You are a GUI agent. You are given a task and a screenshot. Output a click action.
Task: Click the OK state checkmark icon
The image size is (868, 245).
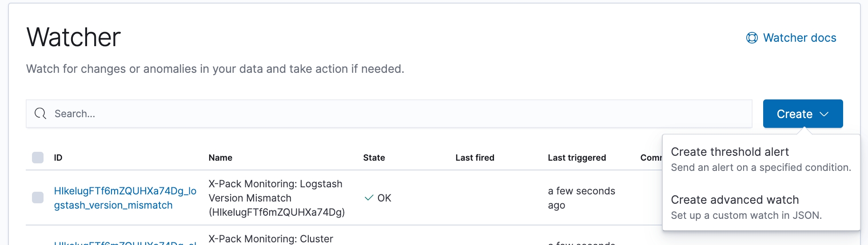pyautogui.click(x=369, y=198)
